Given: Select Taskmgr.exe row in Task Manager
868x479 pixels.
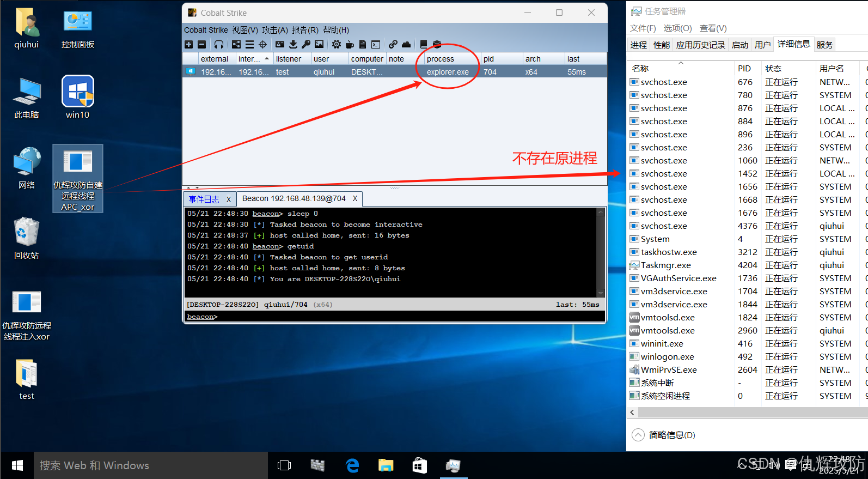Looking at the screenshot, I should [x=748, y=265].
